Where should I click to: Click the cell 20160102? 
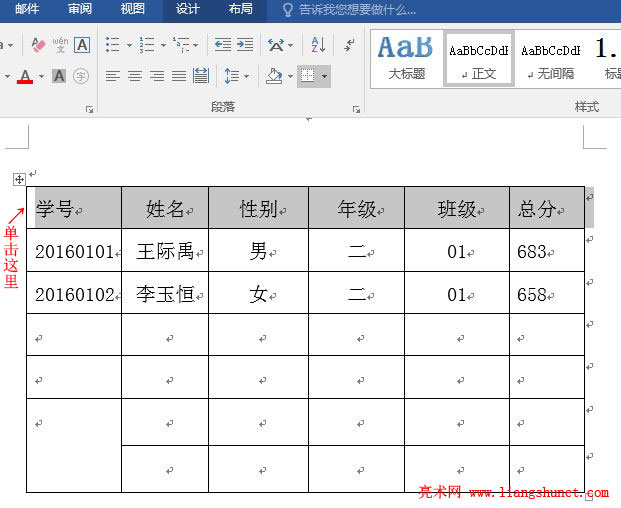(74, 293)
